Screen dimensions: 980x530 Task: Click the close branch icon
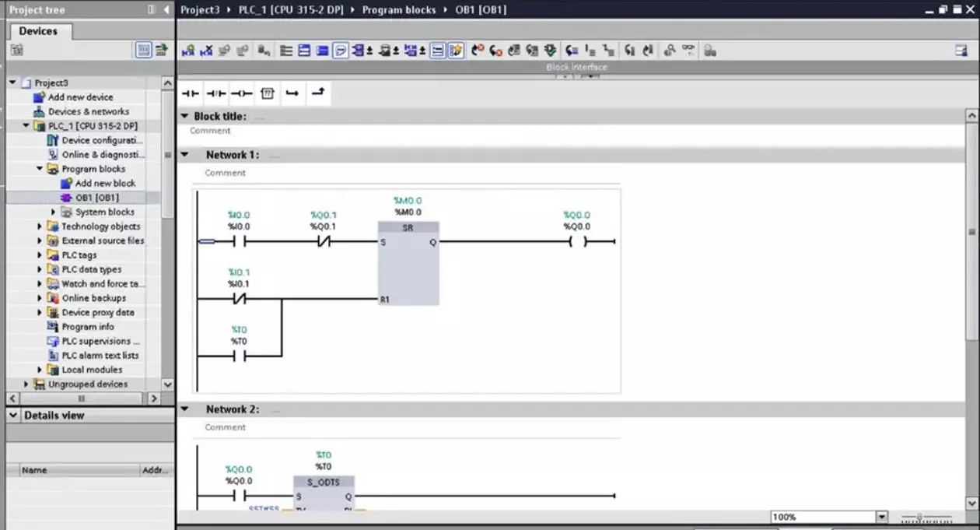point(317,93)
